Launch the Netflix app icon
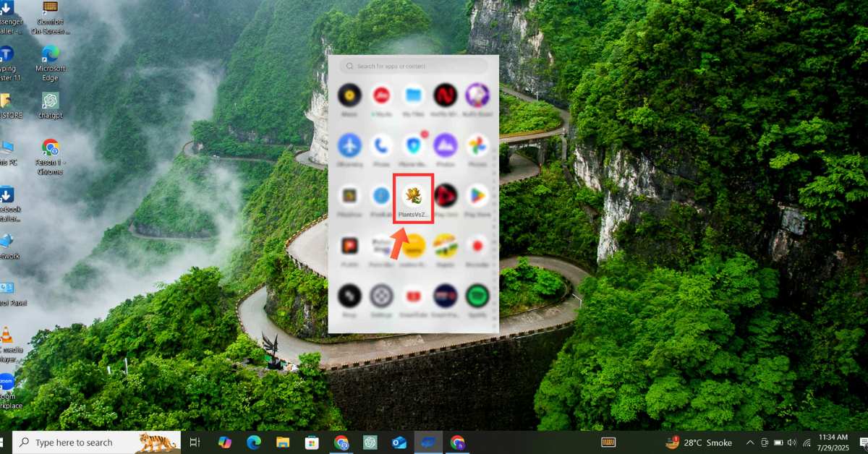 [445, 95]
